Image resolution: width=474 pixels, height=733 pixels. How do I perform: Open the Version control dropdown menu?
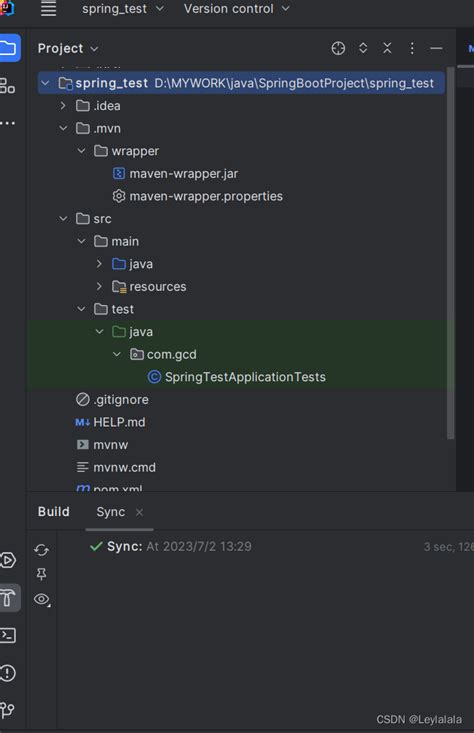tap(237, 9)
